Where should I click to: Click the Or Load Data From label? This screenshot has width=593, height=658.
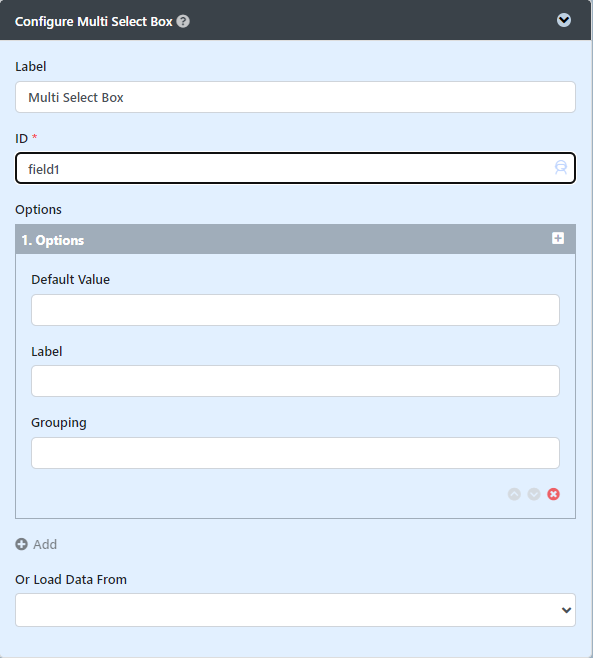click(71, 580)
